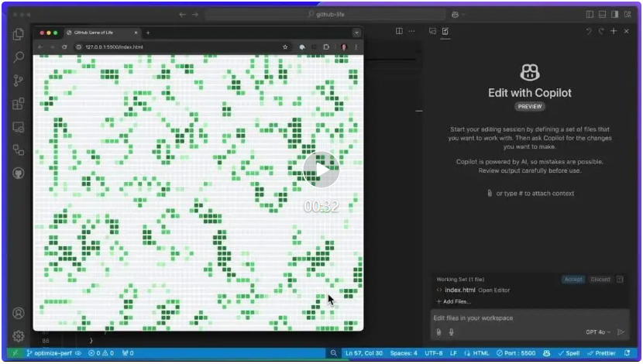
Task: Select index.html in the Working Set
Action: 460,290
